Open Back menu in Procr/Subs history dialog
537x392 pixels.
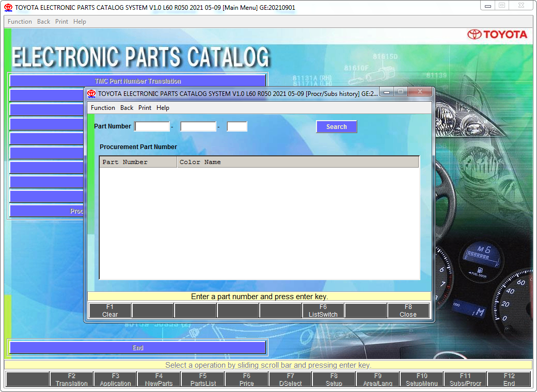click(127, 108)
